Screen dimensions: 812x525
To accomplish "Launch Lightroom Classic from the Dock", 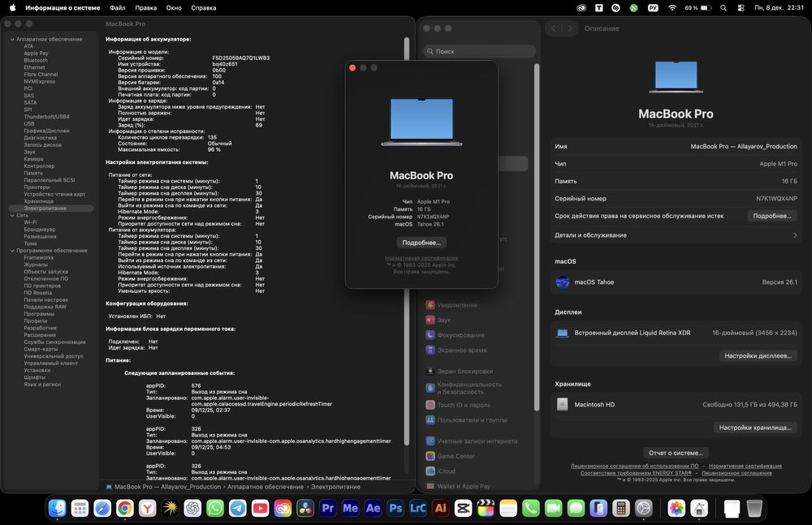I will [418, 509].
